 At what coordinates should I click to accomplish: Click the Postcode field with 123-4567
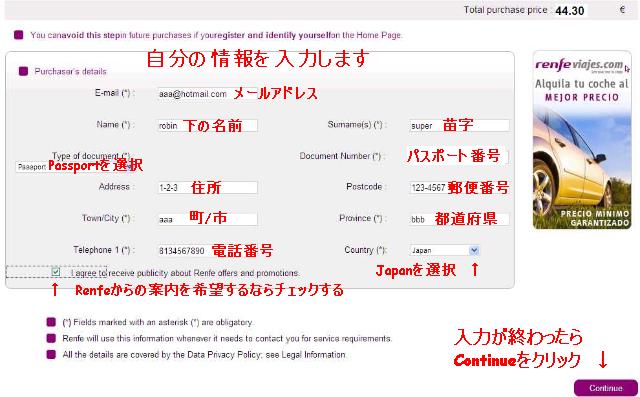click(x=459, y=188)
